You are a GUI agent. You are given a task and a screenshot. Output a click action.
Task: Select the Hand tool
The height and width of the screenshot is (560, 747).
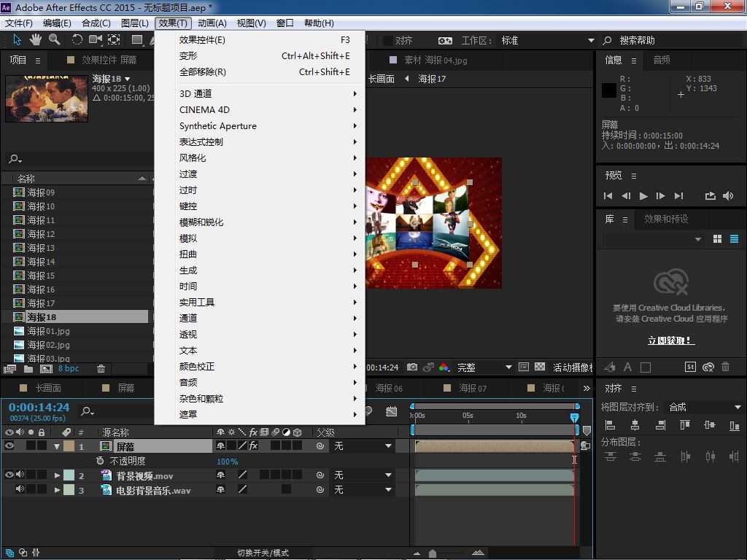pyautogui.click(x=35, y=39)
